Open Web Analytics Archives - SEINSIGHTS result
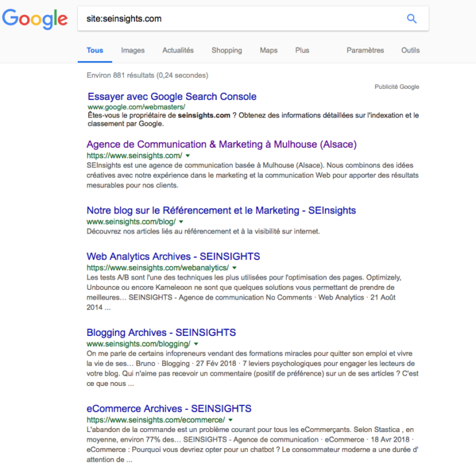 tap(164, 256)
